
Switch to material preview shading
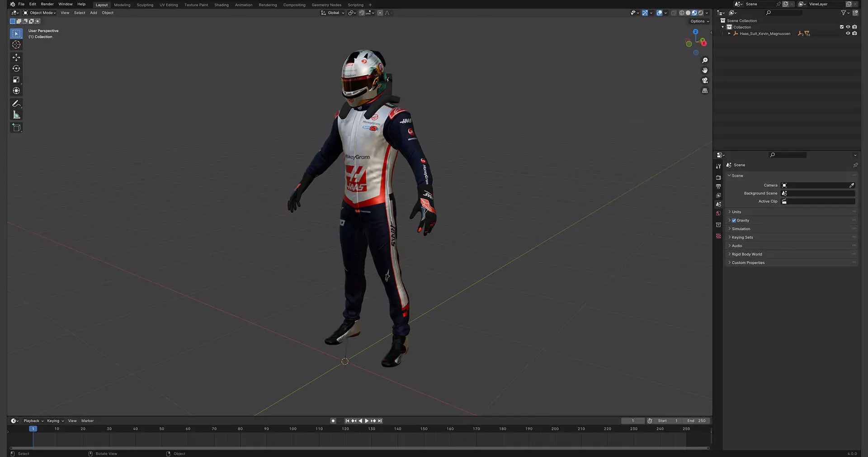coord(694,13)
